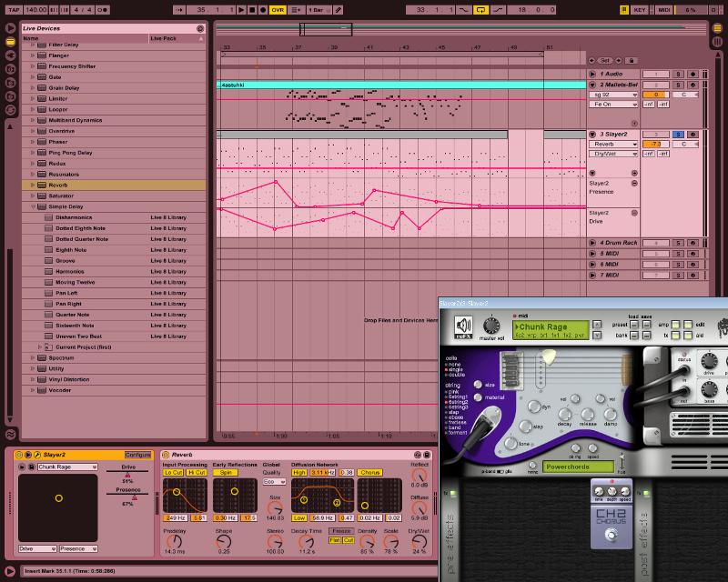
Task: Open the groove pool wave icon in sidebar
Action: (10, 435)
